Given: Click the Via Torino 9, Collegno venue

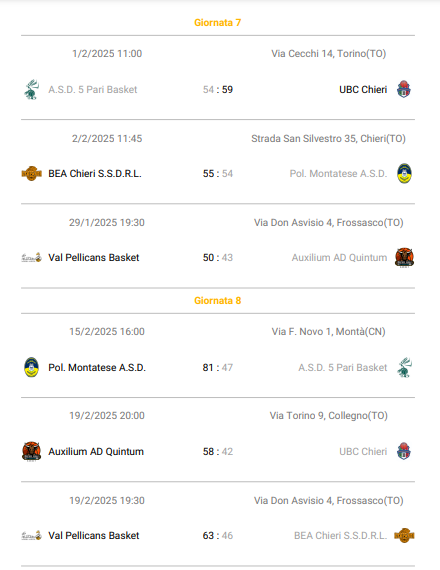Looking at the screenshot, I should coord(329,416).
